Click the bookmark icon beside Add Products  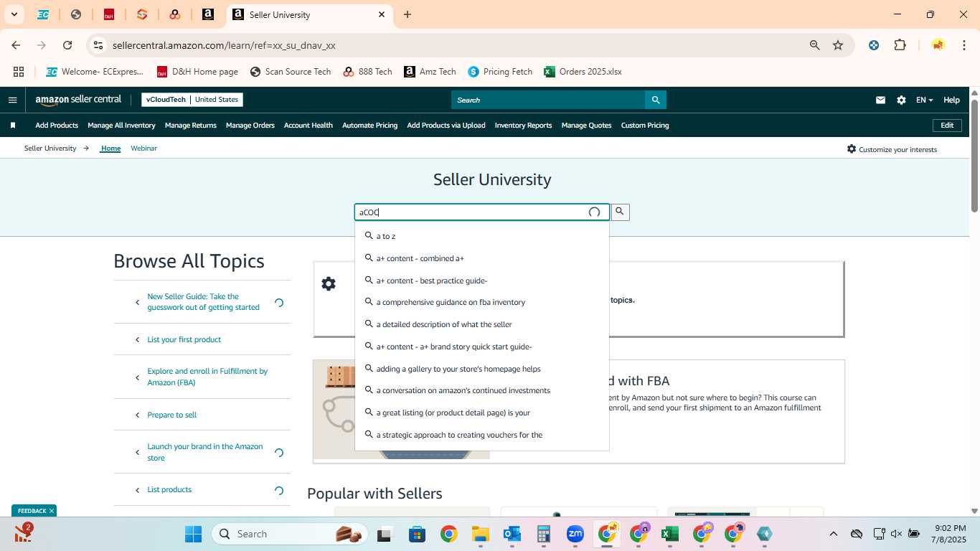(13, 126)
